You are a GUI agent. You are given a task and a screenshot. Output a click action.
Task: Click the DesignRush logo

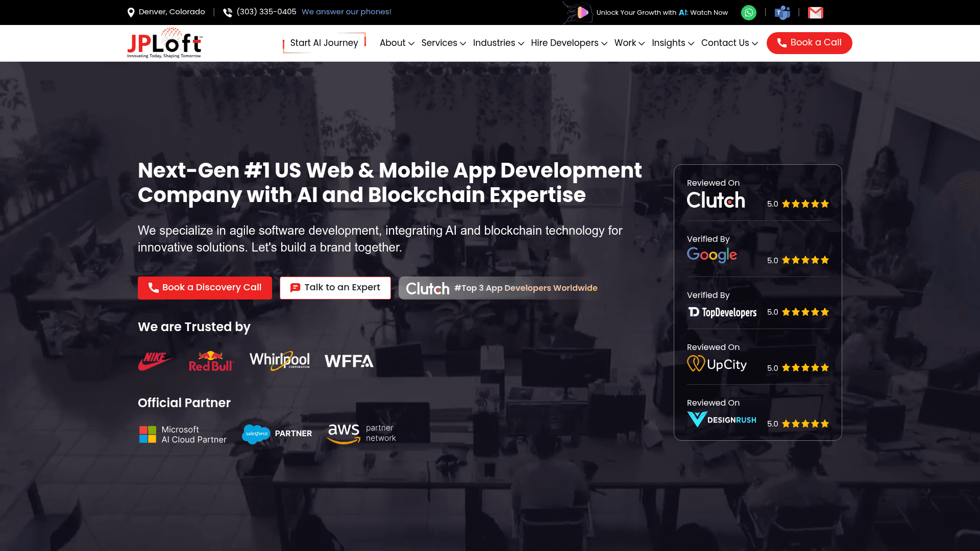point(722,419)
